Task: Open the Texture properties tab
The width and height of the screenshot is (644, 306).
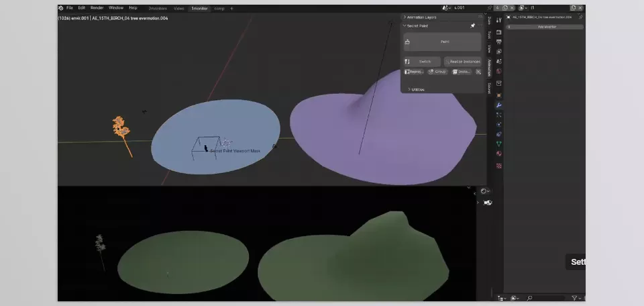Action: (x=498, y=166)
